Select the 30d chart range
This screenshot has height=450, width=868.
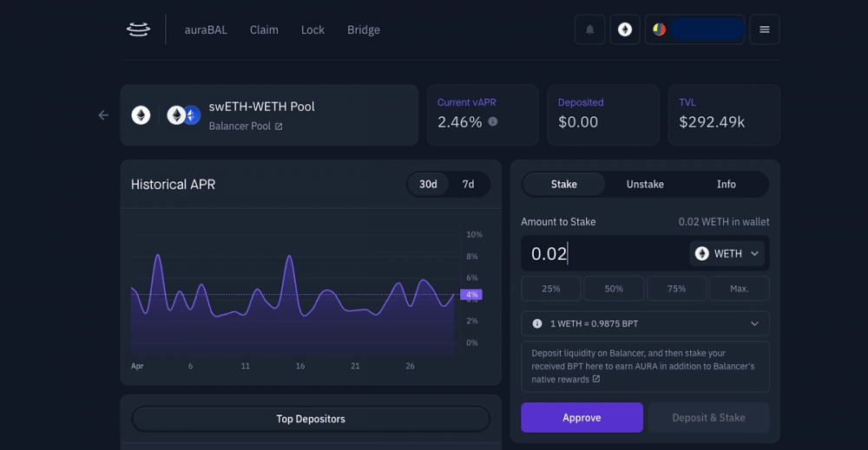[x=428, y=184]
